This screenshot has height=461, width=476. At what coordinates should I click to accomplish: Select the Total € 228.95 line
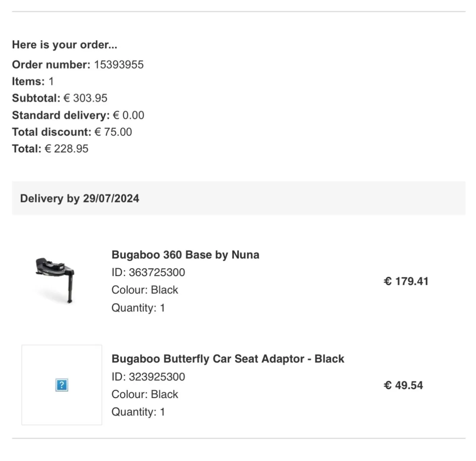[50, 149]
